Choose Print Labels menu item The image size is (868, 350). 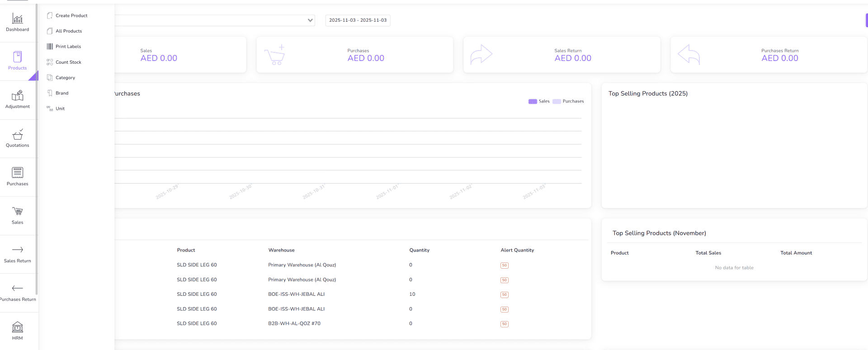click(68, 47)
